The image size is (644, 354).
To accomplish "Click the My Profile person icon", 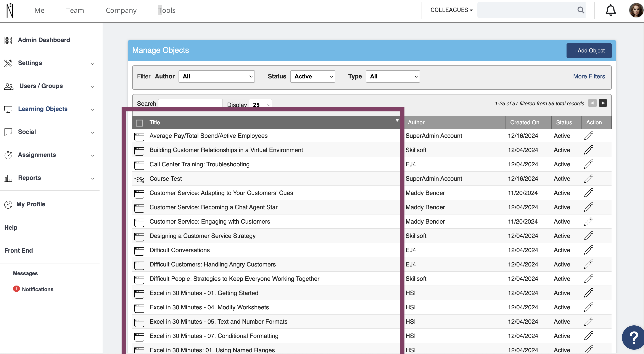I will [x=8, y=205].
